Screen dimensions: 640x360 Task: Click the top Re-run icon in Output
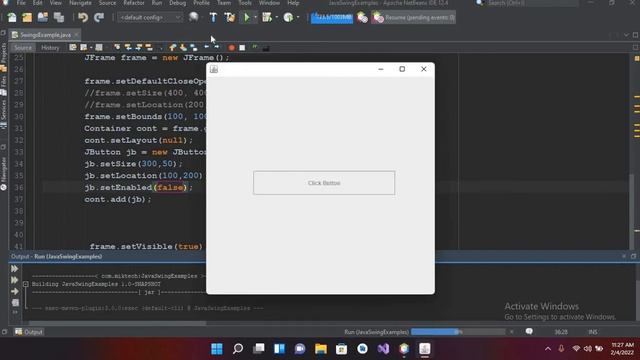click(15, 269)
